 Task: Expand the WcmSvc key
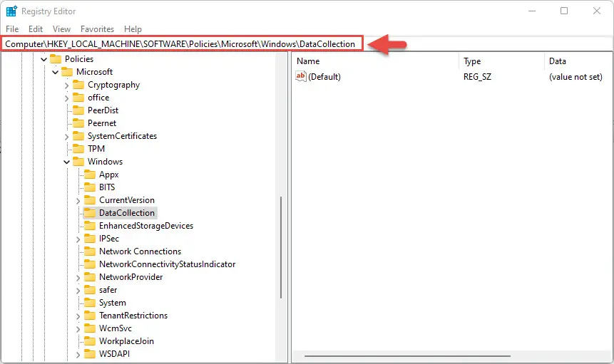(78, 329)
